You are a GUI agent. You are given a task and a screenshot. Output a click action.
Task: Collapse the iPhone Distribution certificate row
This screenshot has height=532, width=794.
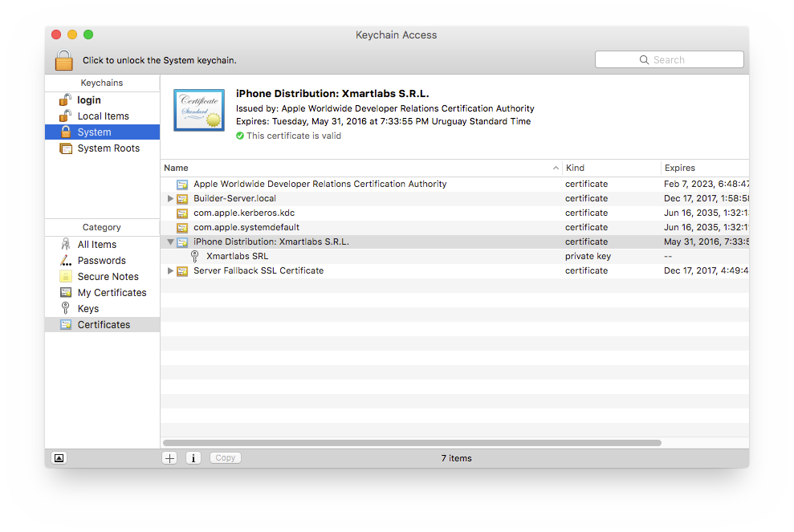[x=170, y=242]
